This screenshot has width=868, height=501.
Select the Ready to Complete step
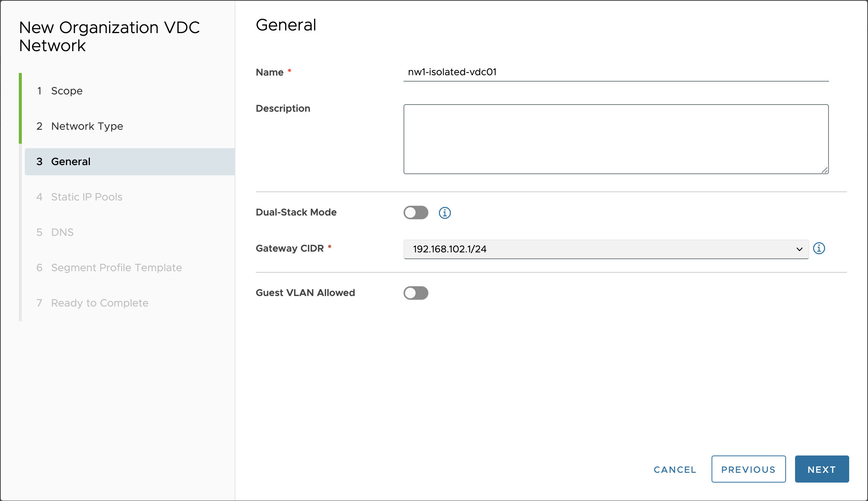(100, 303)
